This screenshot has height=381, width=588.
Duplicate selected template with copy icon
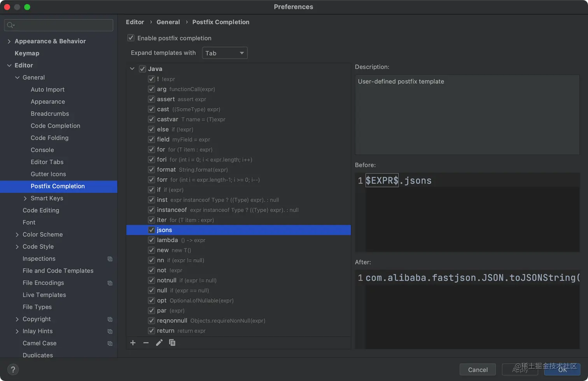click(x=172, y=343)
